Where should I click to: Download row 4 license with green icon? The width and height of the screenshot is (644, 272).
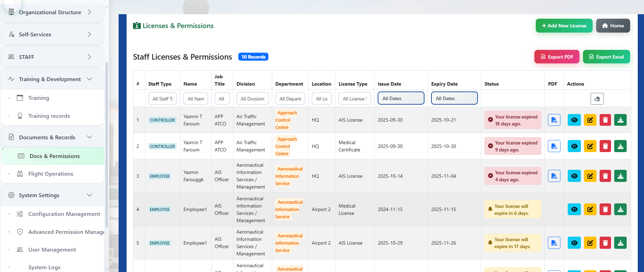(x=620, y=209)
